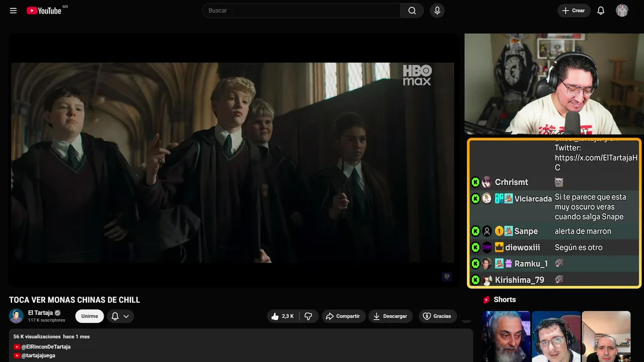Open the account avatar menu
644x362 pixels.
[x=622, y=11]
